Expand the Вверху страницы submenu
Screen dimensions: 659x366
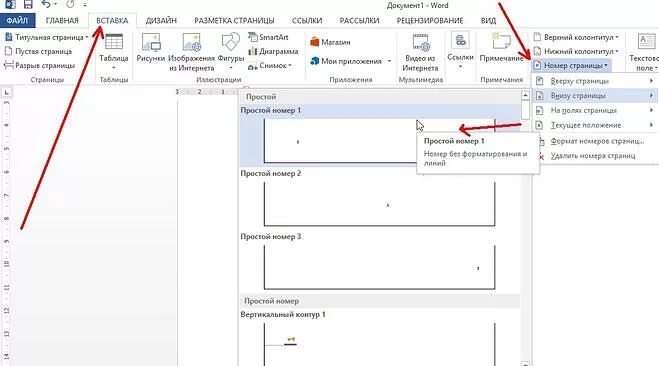tap(594, 81)
